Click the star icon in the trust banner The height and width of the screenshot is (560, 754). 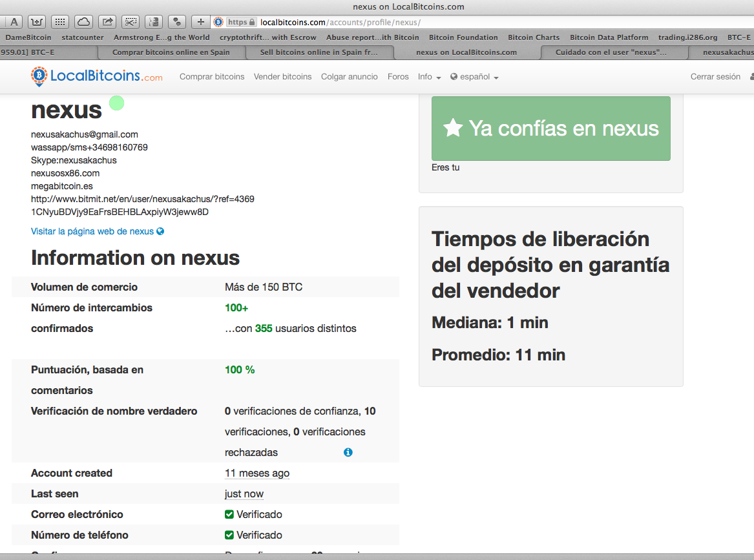pos(453,129)
